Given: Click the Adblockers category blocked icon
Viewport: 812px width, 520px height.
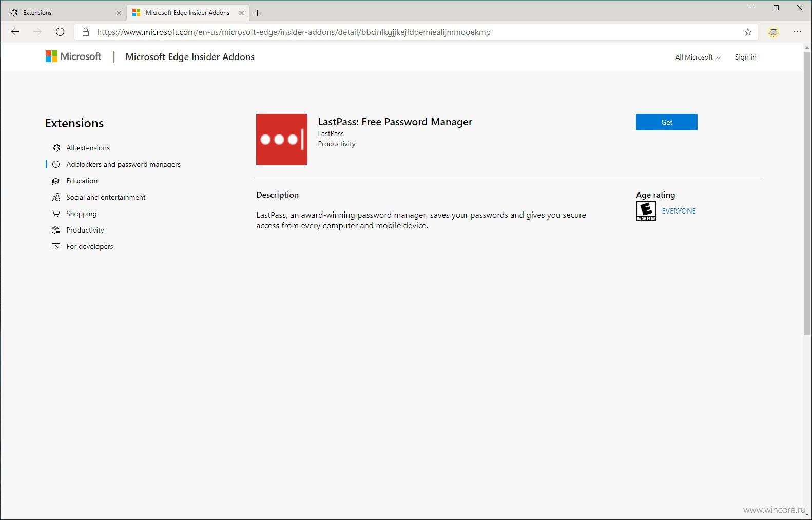Looking at the screenshot, I should coord(56,164).
